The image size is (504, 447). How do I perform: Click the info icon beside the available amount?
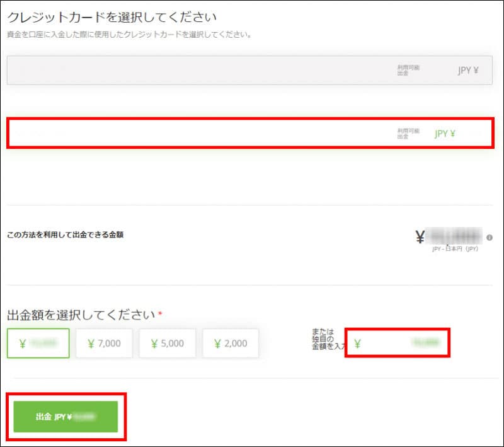[x=490, y=238]
